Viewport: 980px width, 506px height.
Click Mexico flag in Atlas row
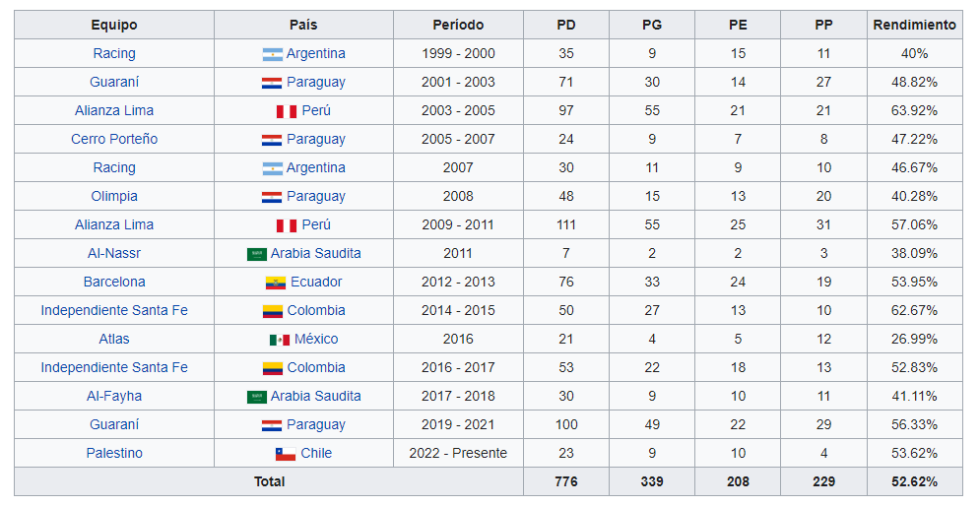(x=280, y=340)
